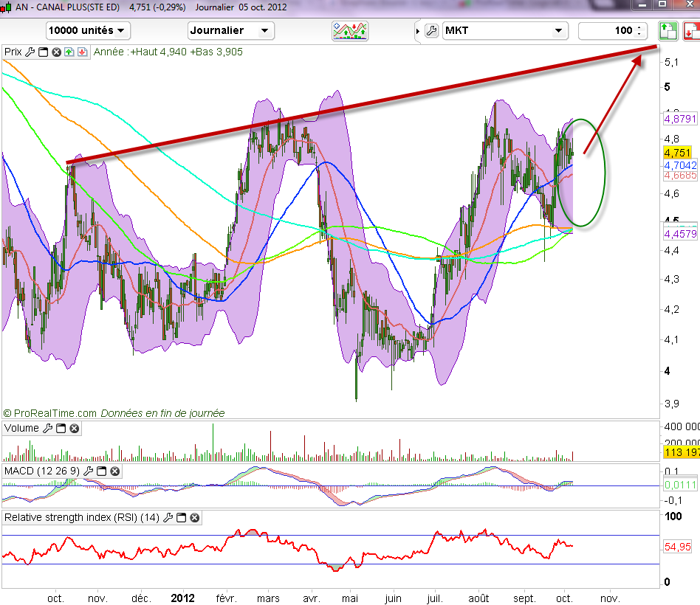Expand the Journalier timeframe dropdown
The width and height of the screenshot is (700, 605).
tap(231, 30)
